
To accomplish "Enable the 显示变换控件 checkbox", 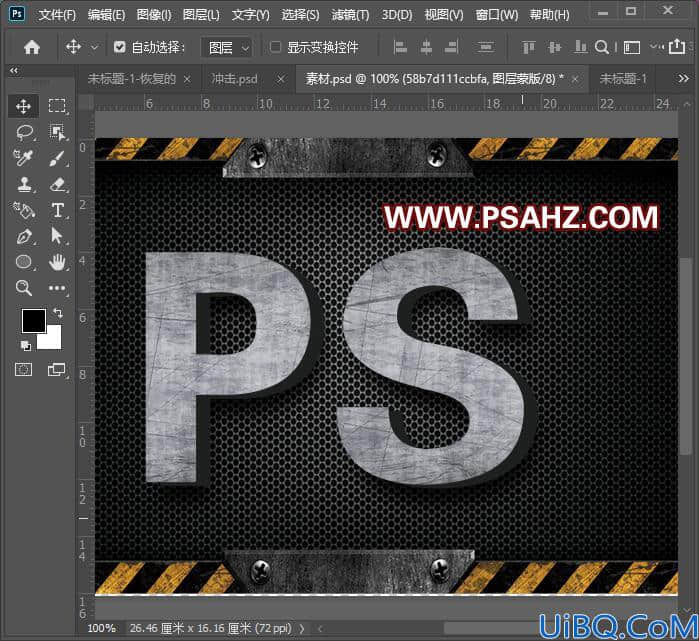I will 275,46.
